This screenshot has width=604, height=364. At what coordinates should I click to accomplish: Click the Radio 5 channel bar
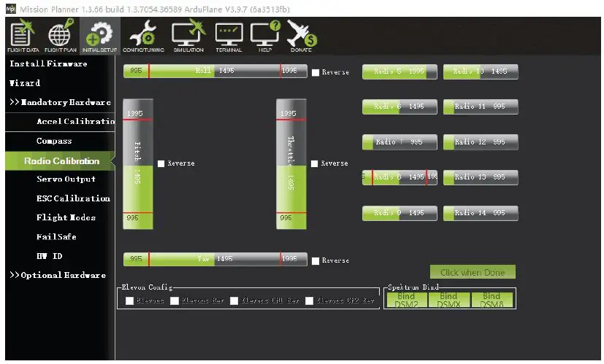(x=400, y=71)
